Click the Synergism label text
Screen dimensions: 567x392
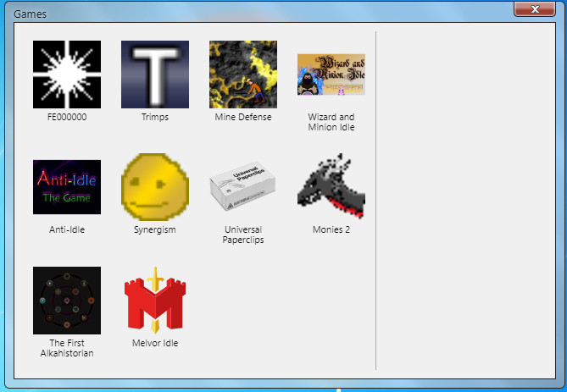[x=155, y=229]
